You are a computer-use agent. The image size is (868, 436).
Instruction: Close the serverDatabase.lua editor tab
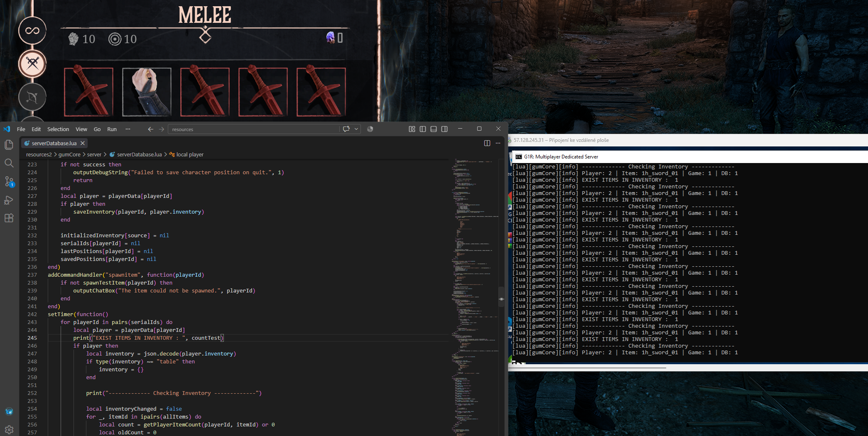(x=83, y=143)
